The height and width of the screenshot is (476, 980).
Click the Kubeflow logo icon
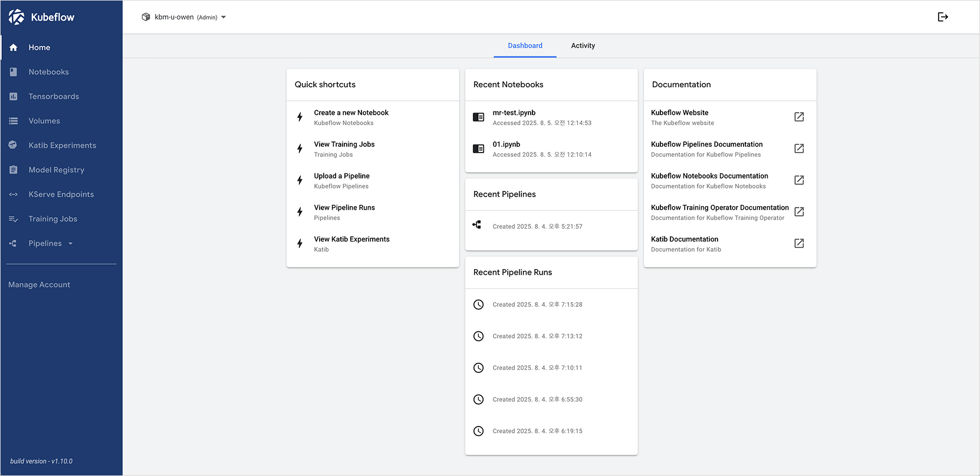point(17,17)
